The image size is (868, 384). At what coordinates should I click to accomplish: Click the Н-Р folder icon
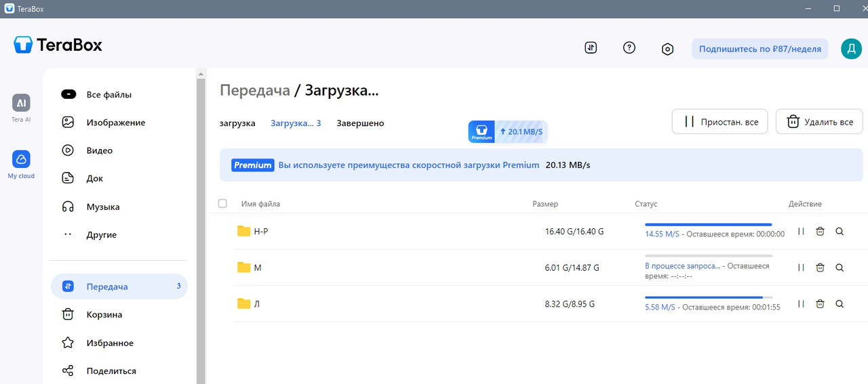coord(244,231)
